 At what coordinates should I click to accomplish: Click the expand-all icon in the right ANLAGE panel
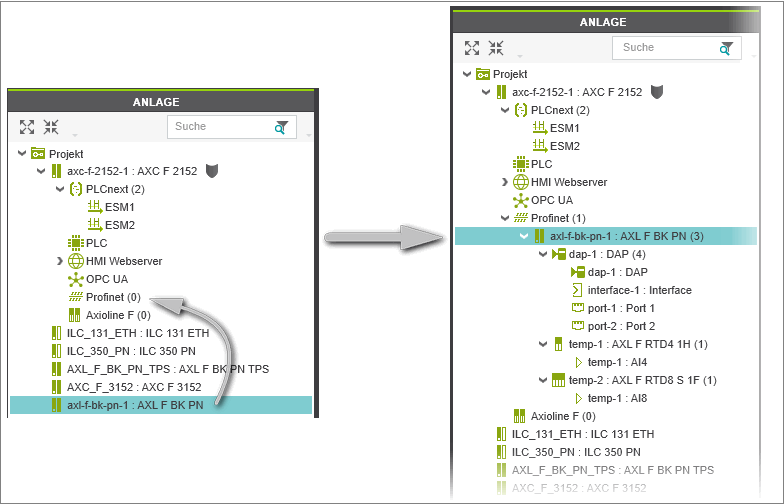472,47
